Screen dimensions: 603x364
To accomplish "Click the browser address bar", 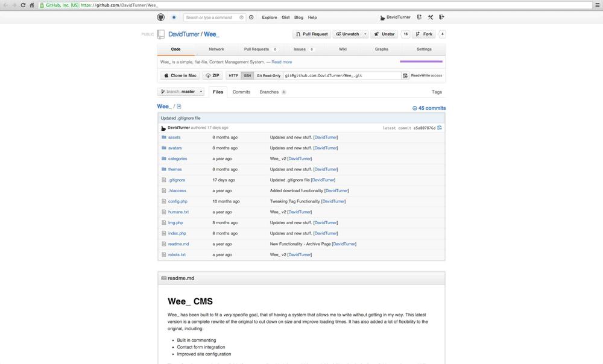I will (315, 5).
